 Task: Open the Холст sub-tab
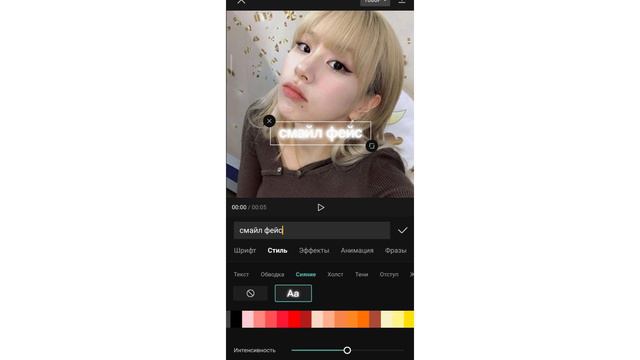(335, 274)
